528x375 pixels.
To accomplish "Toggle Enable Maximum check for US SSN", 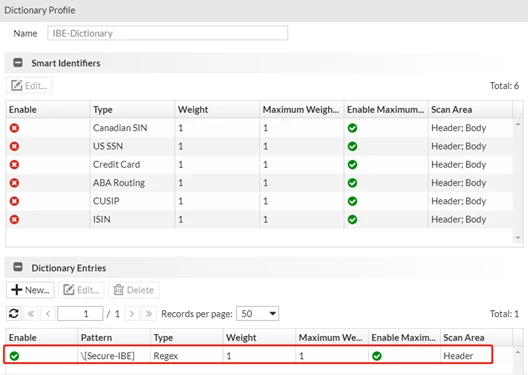I will point(352,146).
